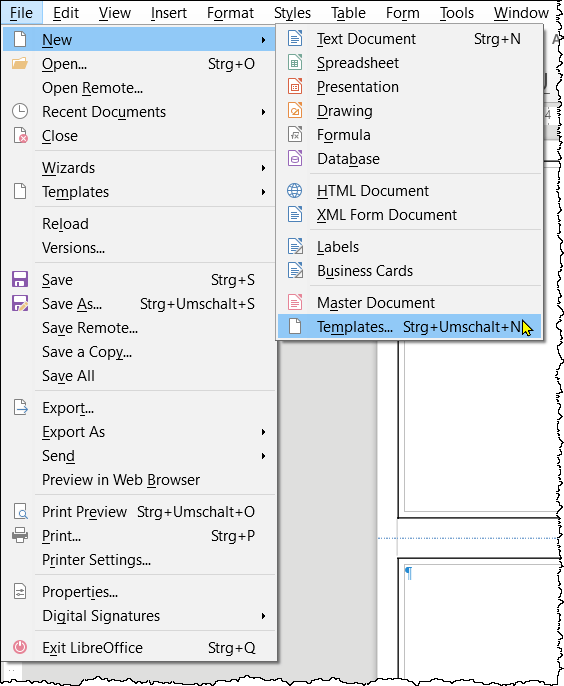Click the Strg+O shortcut text beside Open
Screen dimensions: 564x686
click(x=231, y=64)
